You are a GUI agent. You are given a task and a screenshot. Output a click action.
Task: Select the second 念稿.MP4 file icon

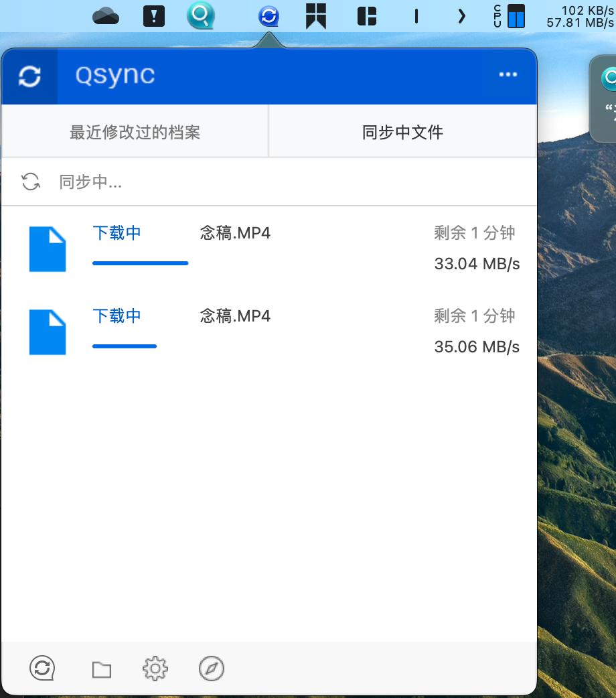(47, 332)
